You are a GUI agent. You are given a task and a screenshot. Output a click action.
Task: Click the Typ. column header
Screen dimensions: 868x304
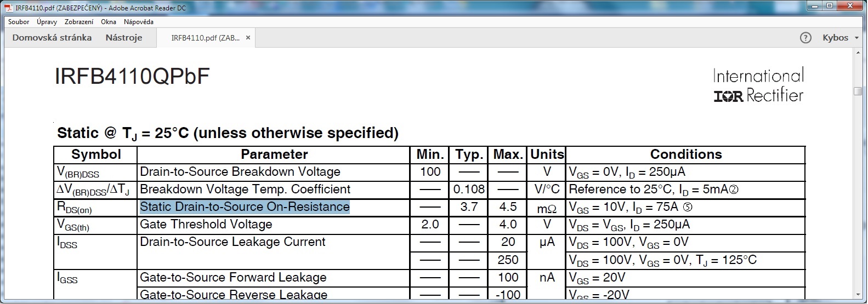click(469, 155)
